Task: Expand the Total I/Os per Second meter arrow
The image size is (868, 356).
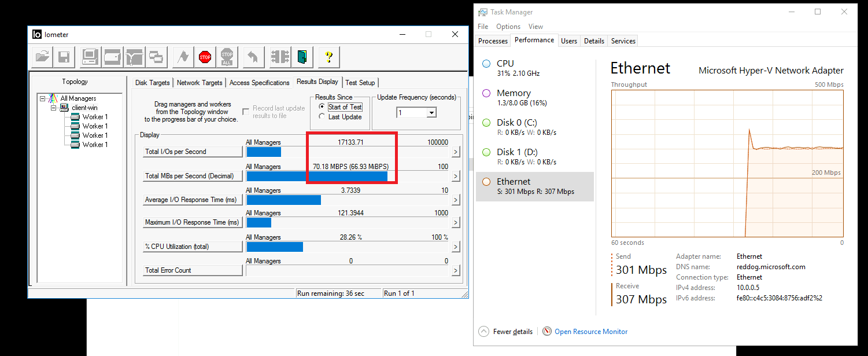Action: pos(456,152)
